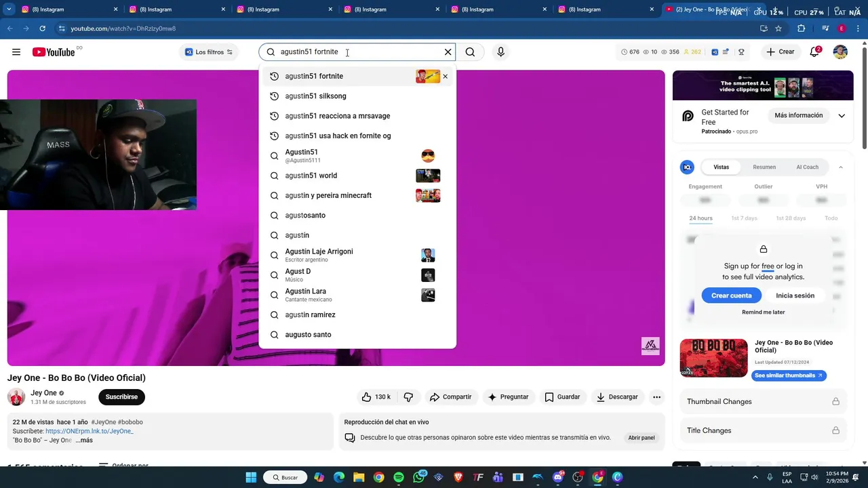Open File Explorer from the taskbar

[359, 477]
